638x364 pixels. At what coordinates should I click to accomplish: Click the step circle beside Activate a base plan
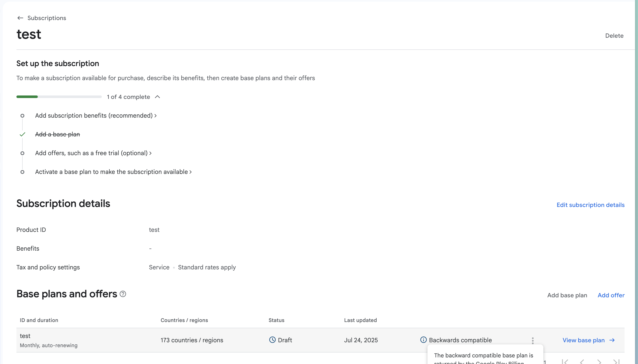click(x=22, y=172)
